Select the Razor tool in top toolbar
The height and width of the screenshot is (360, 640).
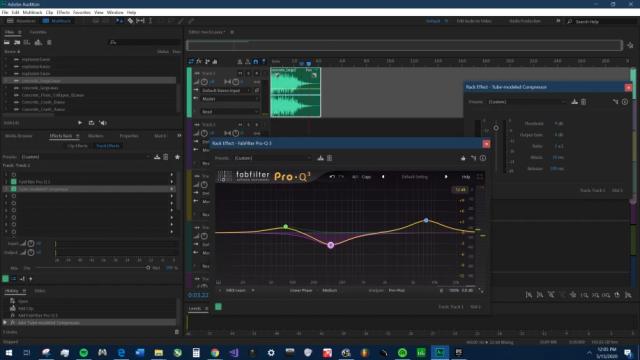(131, 21)
